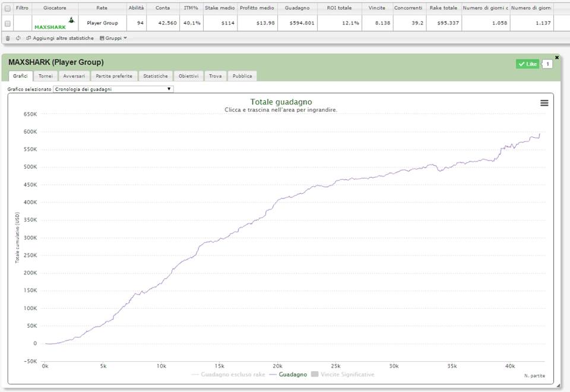Toggle the Guadagno escluso rake legend series
Viewport: 570px width, 392px height.
click(229, 375)
